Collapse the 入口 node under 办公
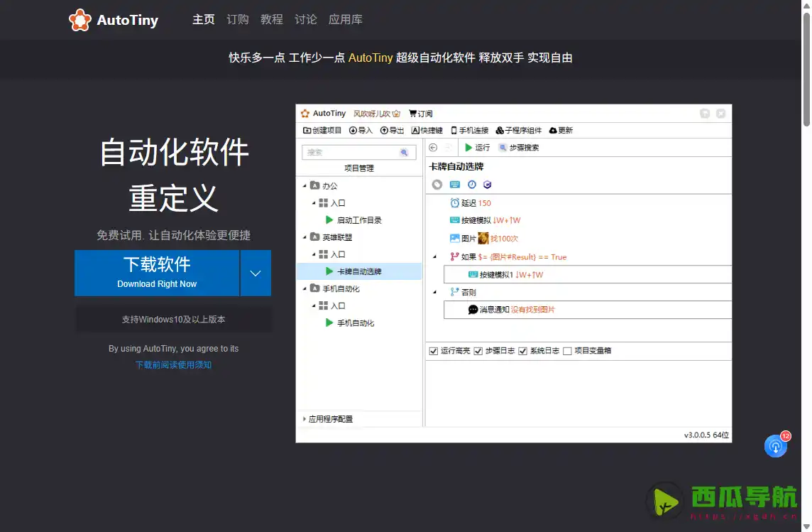Image resolution: width=812 pixels, height=532 pixels. tap(313, 203)
